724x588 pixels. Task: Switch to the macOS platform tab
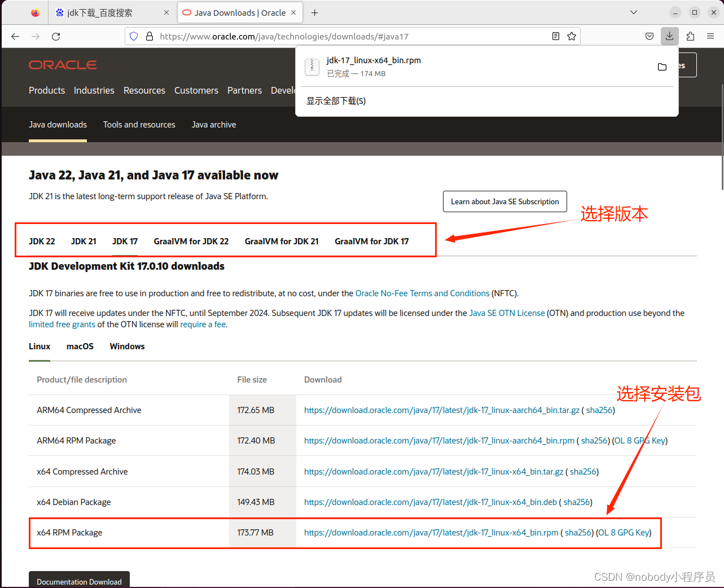pyautogui.click(x=80, y=346)
